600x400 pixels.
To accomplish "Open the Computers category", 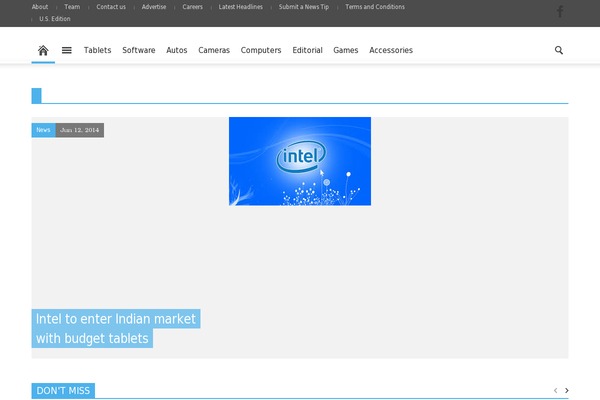I will coord(261,50).
